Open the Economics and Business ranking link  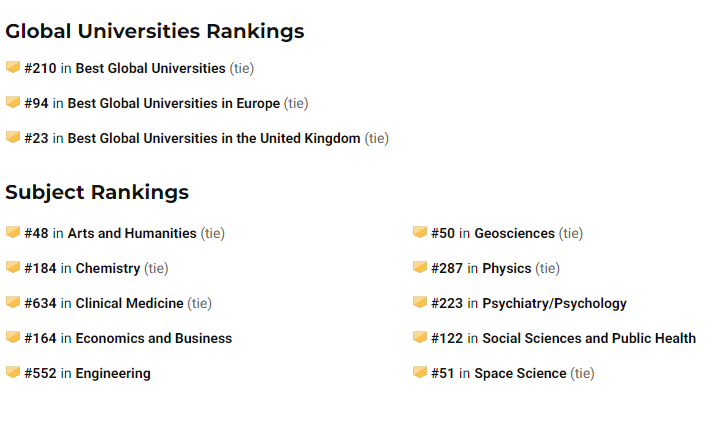(154, 338)
